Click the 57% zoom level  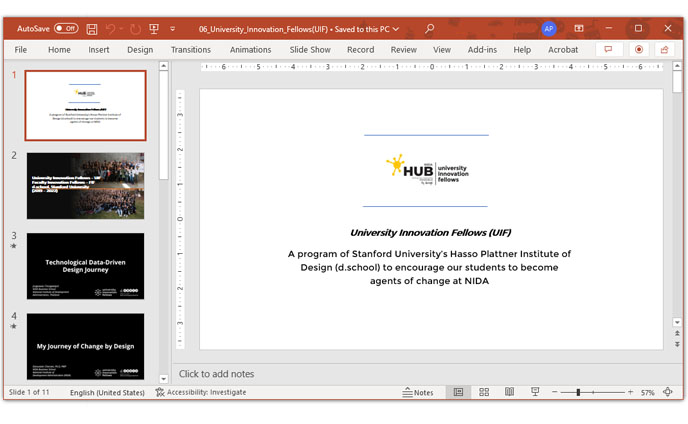tap(648, 392)
